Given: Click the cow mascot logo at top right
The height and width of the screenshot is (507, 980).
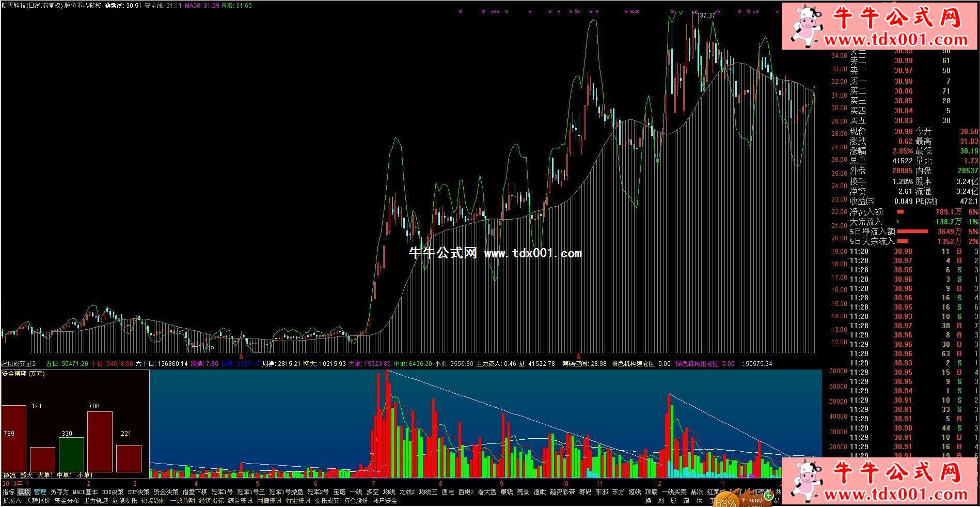Looking at the screenshot, I should (x=805, y=26).
